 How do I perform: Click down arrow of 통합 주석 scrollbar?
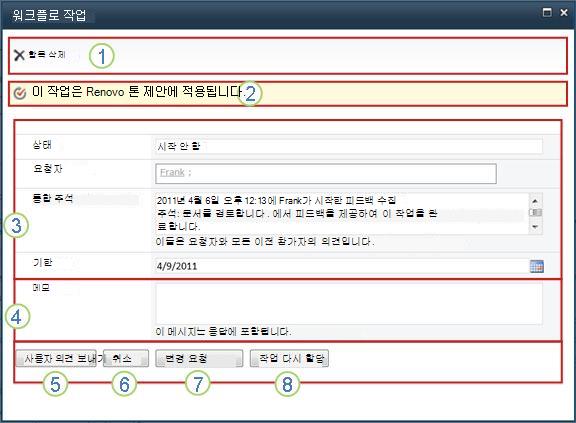click(x=535, y=227)
